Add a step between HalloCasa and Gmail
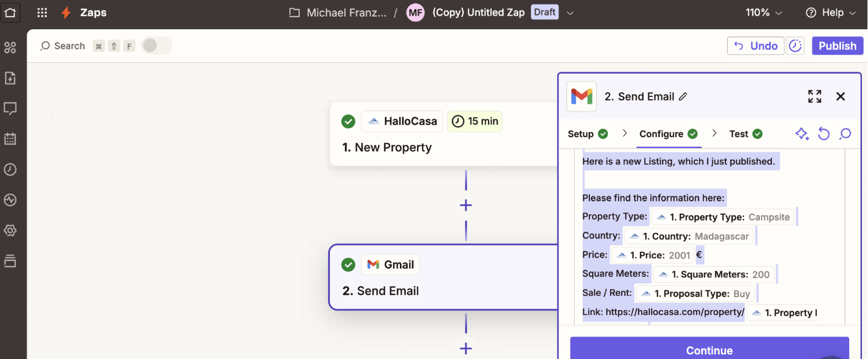This screenshot has width=868, height=359. [466, 205]
